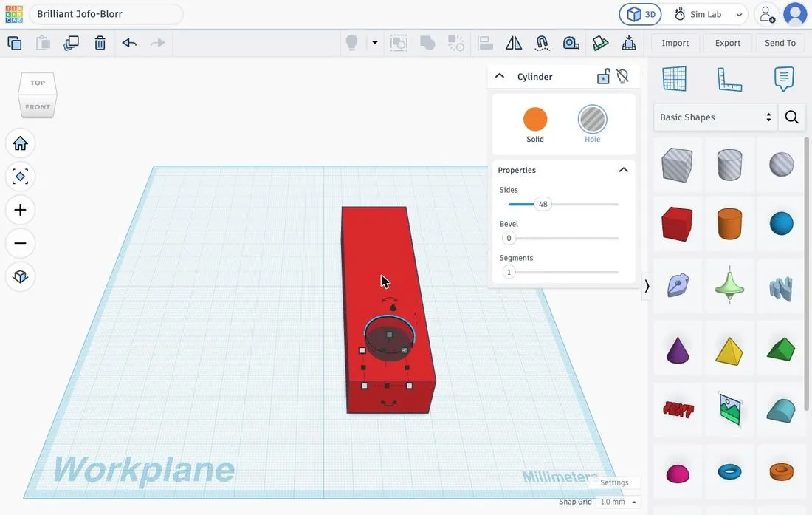This screenshot has width=812, height=515.
Task: Open the Align tool
Action: [485, 43]
